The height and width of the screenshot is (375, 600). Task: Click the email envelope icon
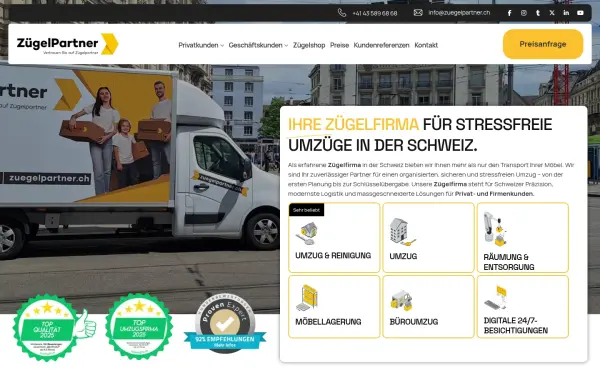pos(418,13)
